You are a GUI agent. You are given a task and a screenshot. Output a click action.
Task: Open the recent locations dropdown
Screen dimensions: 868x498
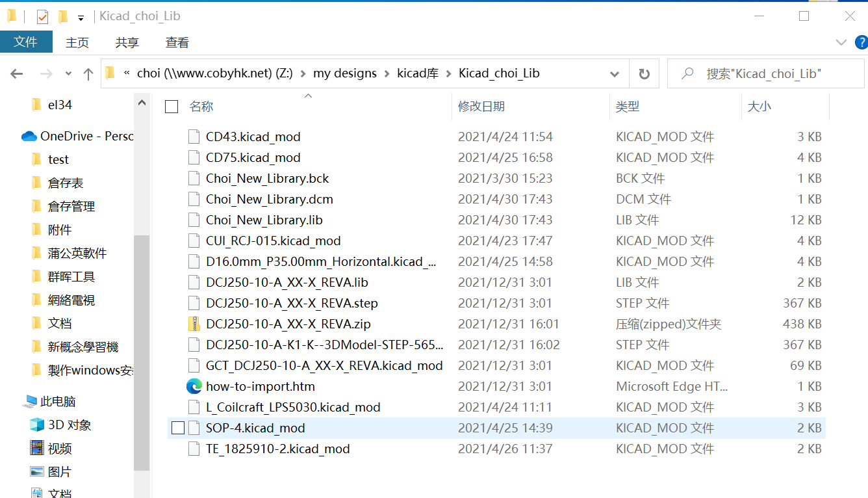coord(69,74)
